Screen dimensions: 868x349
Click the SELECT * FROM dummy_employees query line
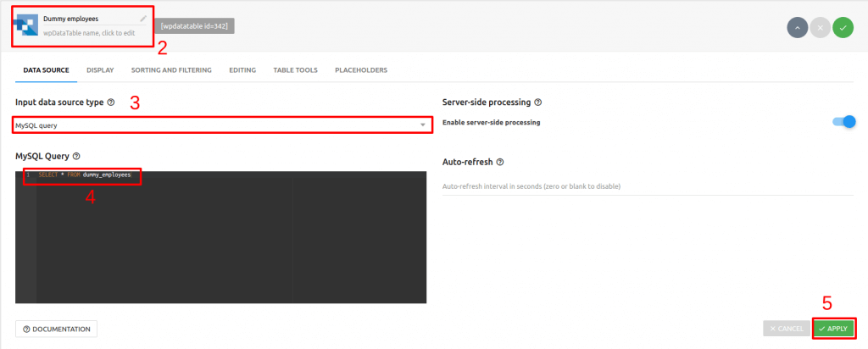(x=85, y=174)
